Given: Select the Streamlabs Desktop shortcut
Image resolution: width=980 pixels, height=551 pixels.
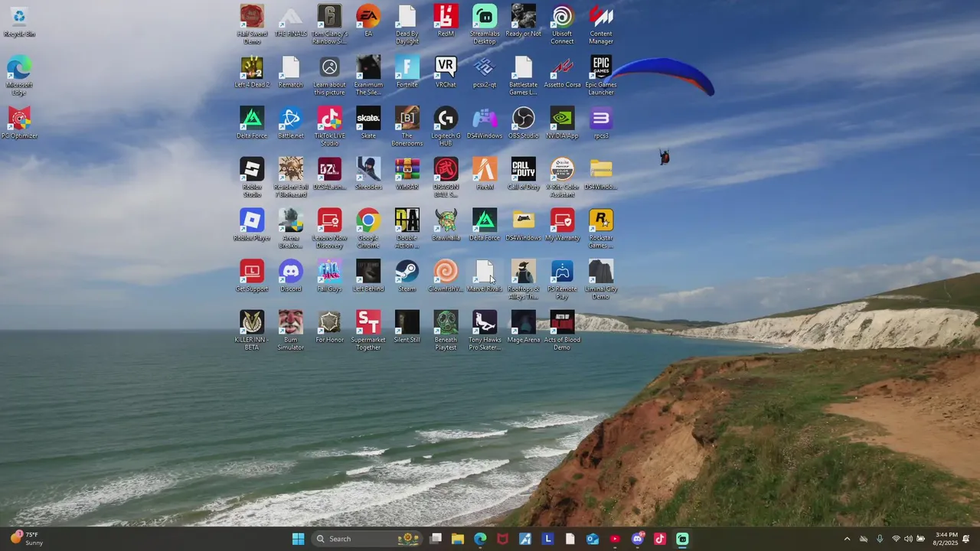Looking at the screenshot, I should [x=485, y=24].
